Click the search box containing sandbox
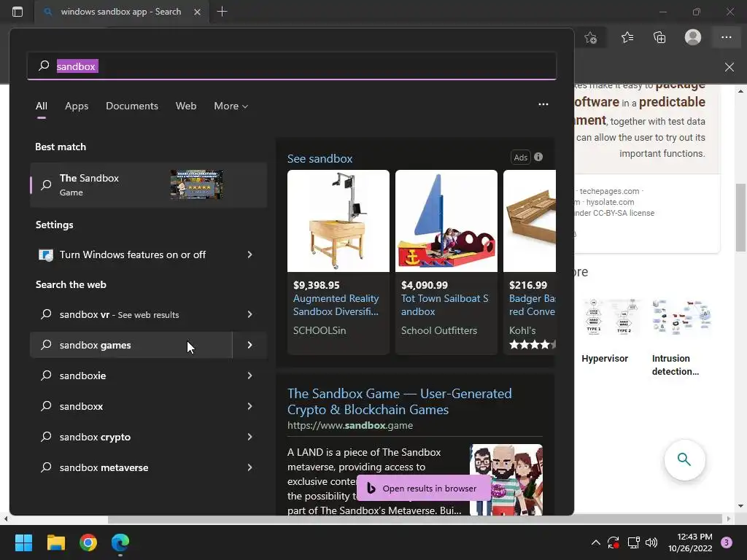Screen dimensions: 747x560 click(292, 66)
